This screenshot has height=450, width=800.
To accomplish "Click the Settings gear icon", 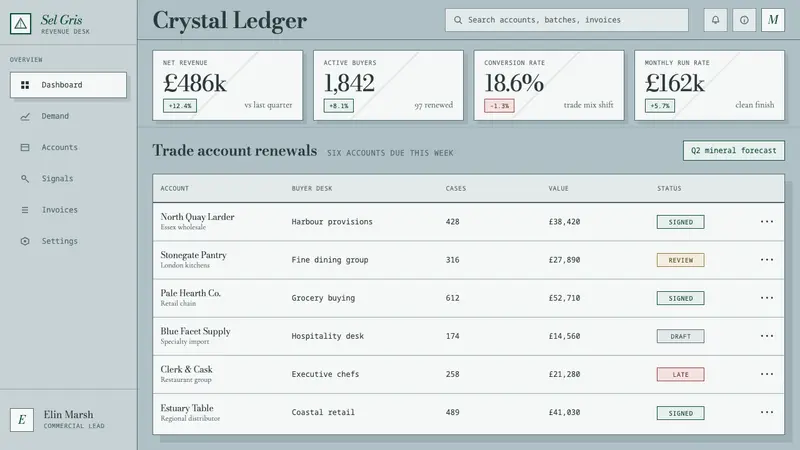I will coord(25,241).
